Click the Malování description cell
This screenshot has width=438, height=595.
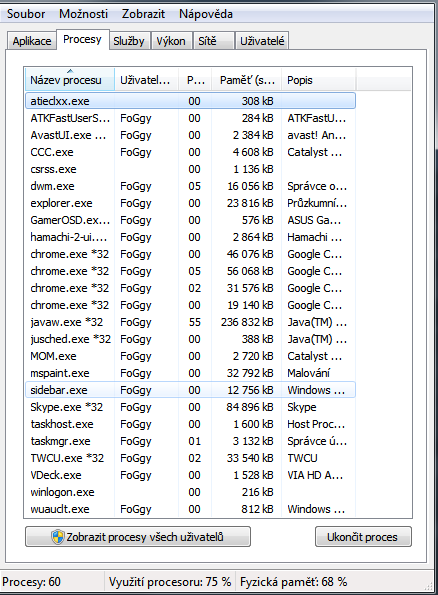(x=308, y=373)
